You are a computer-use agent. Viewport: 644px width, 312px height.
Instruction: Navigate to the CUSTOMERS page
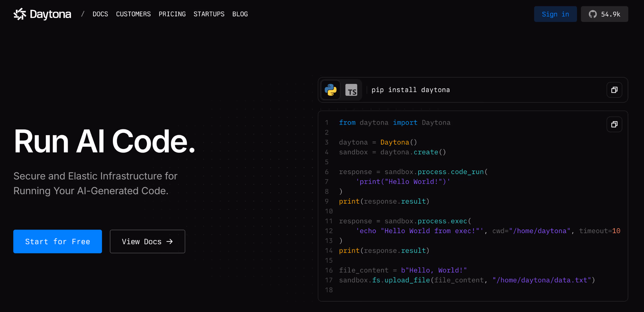click(x=133, y=14)
